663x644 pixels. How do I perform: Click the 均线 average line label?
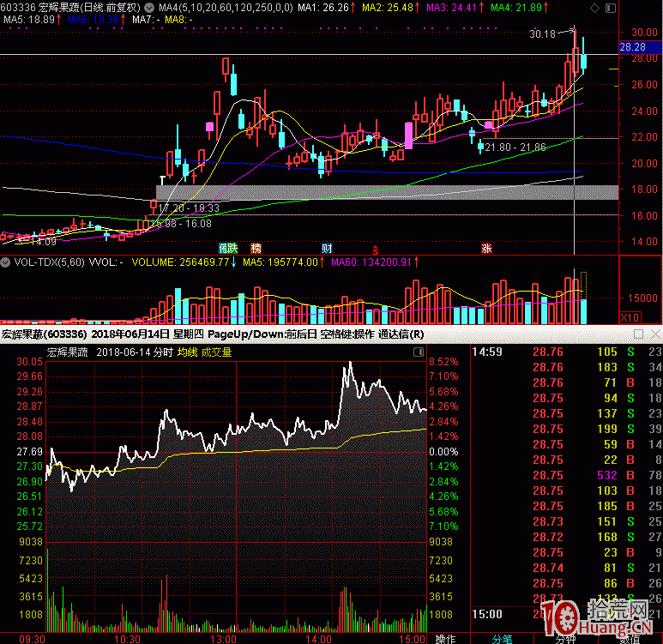click(187, 352)
